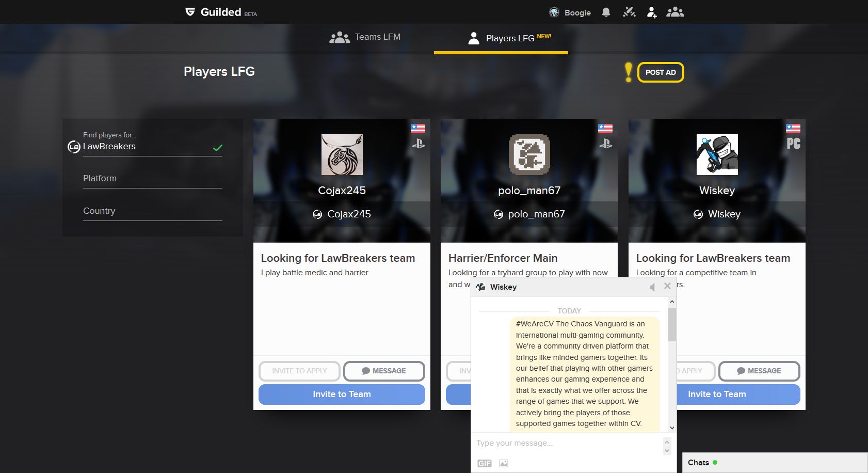Mute the Wiskey chat sound

[x=652, y=287]
